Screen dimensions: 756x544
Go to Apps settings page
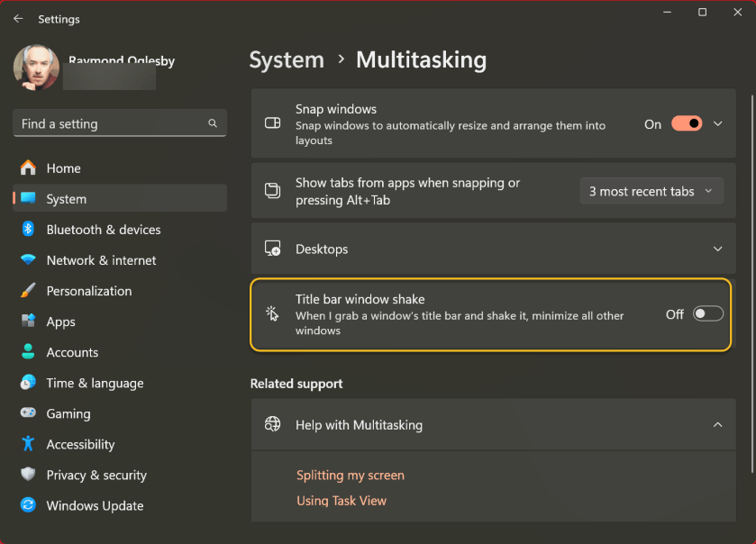[61, 322]
